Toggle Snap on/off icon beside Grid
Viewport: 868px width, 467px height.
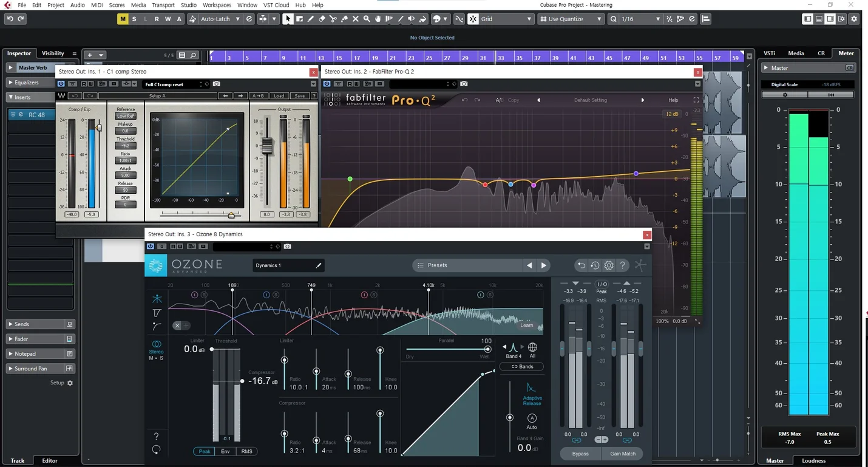(473, 19)
